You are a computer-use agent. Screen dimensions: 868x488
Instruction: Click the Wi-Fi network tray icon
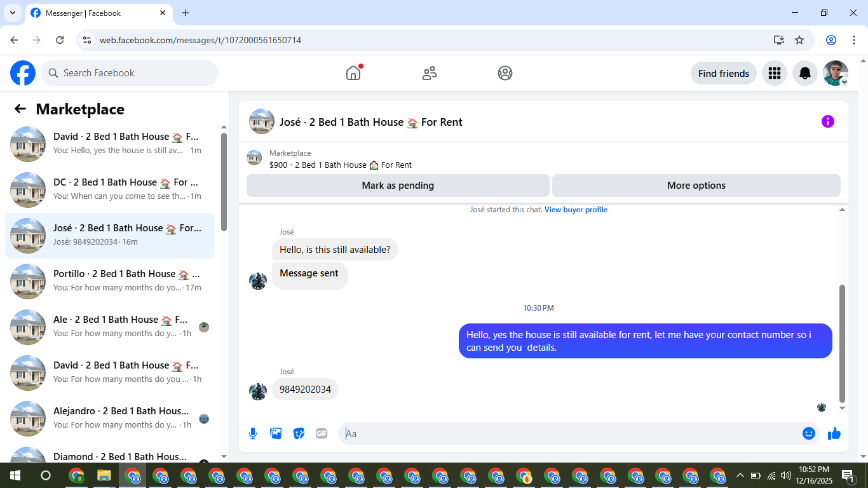[771, 475]
